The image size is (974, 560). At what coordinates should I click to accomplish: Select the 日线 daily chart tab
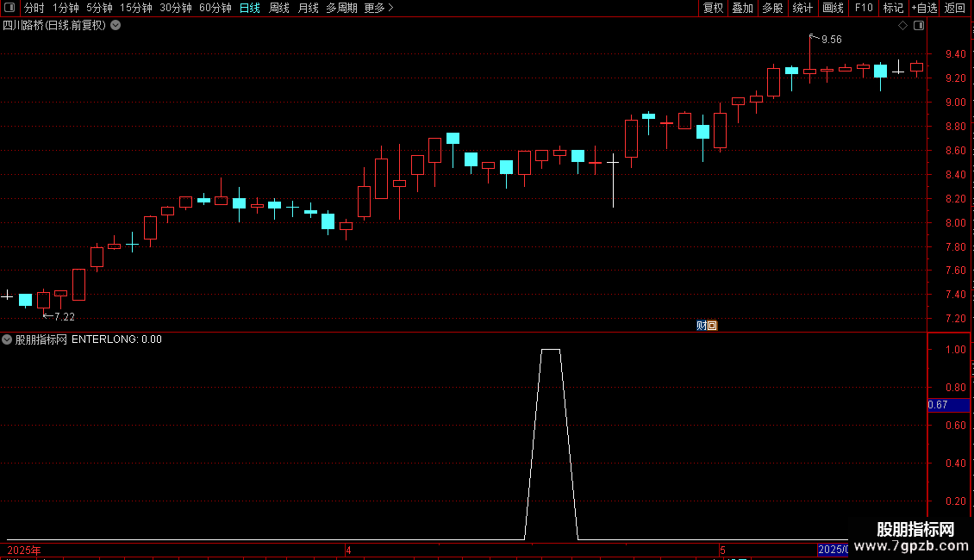pos(250,8)
